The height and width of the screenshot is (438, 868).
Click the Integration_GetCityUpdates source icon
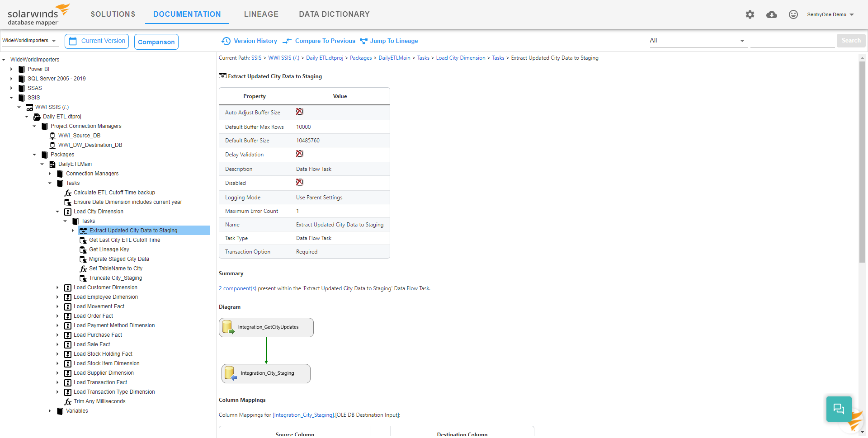[x=228, y=327]
